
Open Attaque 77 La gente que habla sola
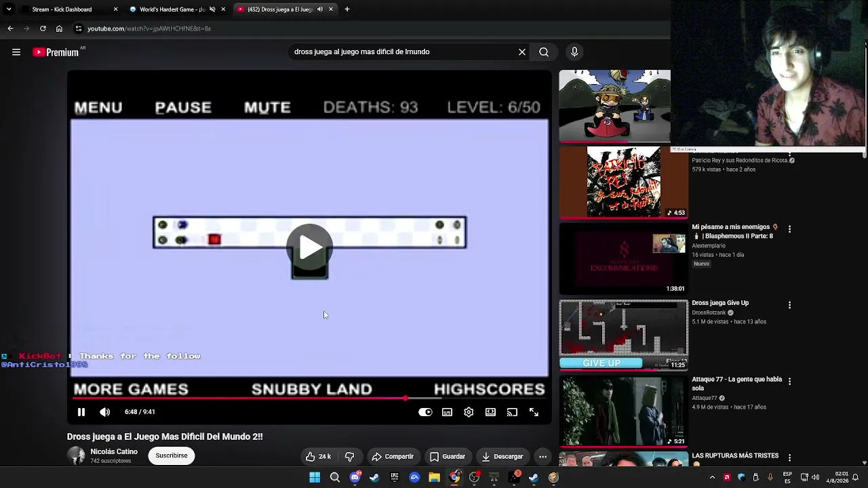(x=736, y=384)
